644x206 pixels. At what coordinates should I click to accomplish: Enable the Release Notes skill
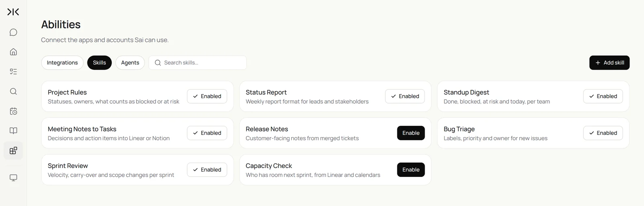pos(411,133)
